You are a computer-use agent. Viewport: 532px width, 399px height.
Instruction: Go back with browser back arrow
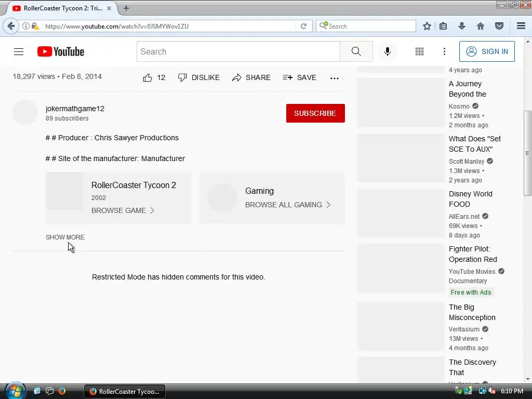coord(11,26)
